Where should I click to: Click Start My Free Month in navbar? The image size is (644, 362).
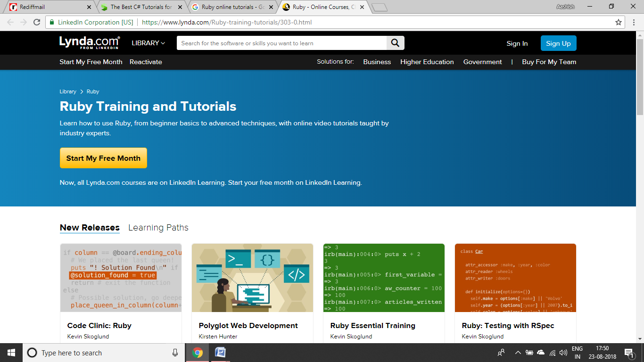pyautogui.click(x=91, y=62)
